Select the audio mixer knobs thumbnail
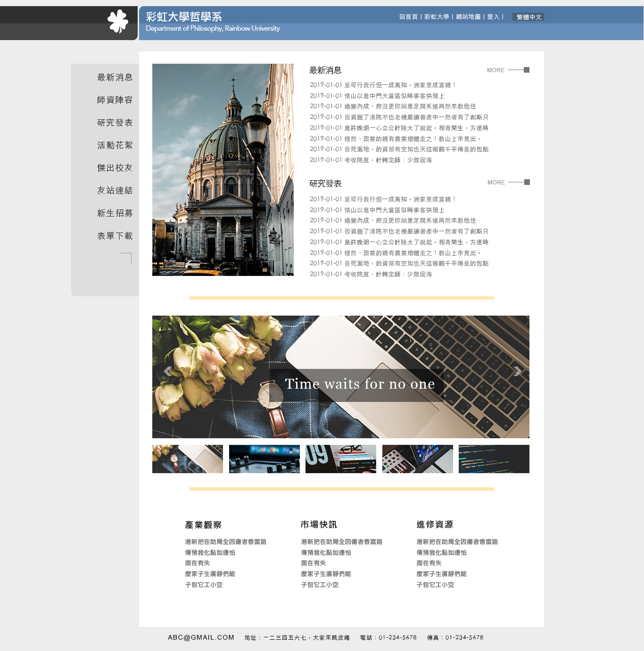The image size is (644, 651). pyautogui.click(x=264, y=459)
